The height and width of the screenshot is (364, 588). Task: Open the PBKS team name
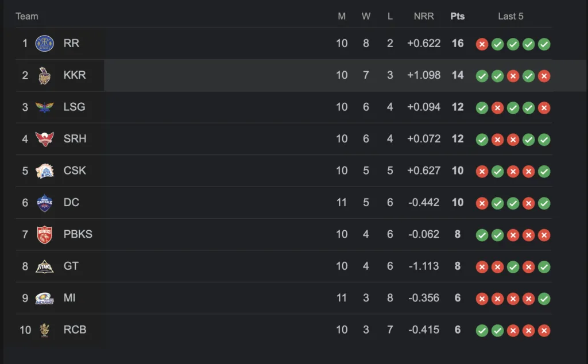tap(78, 234)
